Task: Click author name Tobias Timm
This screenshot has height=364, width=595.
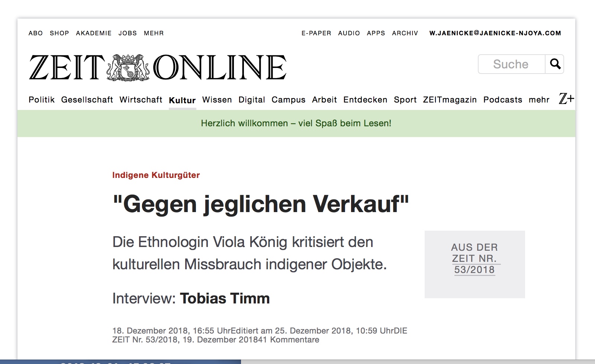Action: point(225,298)
